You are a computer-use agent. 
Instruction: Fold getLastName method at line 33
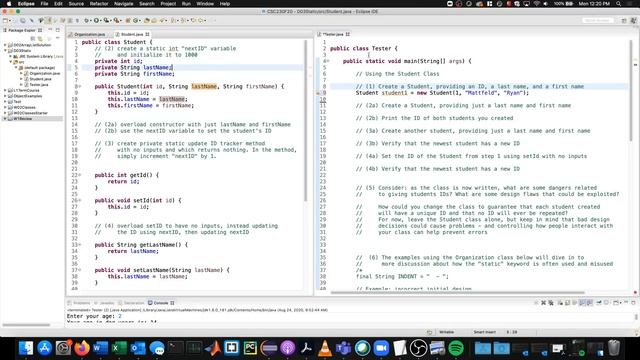point(80,245)
